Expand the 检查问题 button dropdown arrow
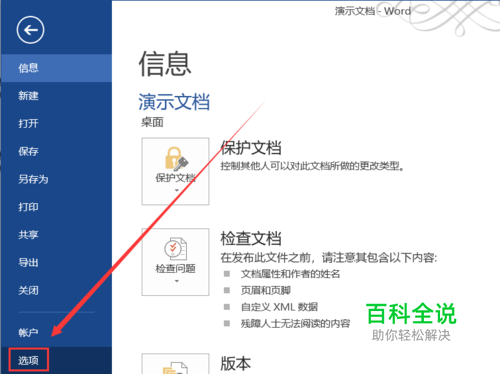The image size is (500, 374). 177,281
